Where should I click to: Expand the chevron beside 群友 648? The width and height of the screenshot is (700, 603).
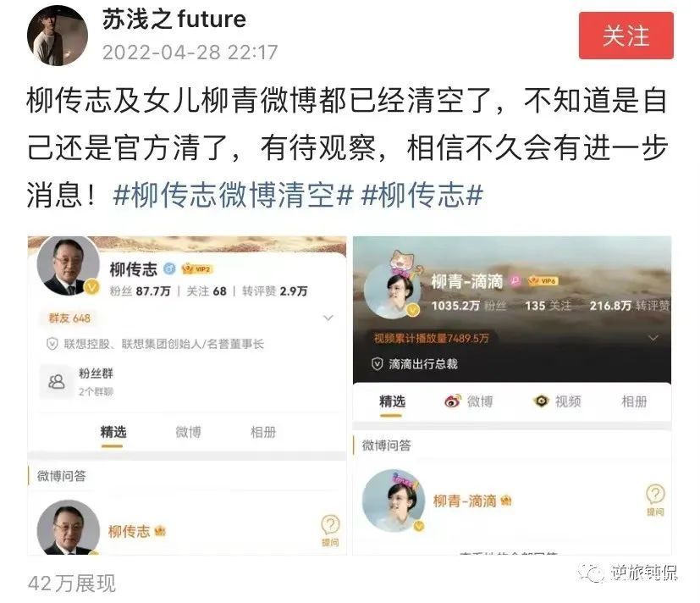coord(328,318)
